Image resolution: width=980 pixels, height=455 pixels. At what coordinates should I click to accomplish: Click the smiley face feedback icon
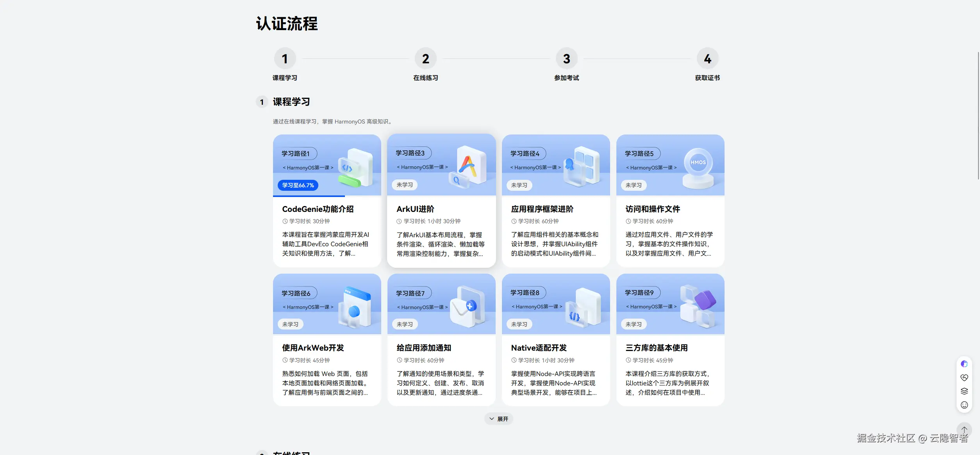[x=964, y=405]
